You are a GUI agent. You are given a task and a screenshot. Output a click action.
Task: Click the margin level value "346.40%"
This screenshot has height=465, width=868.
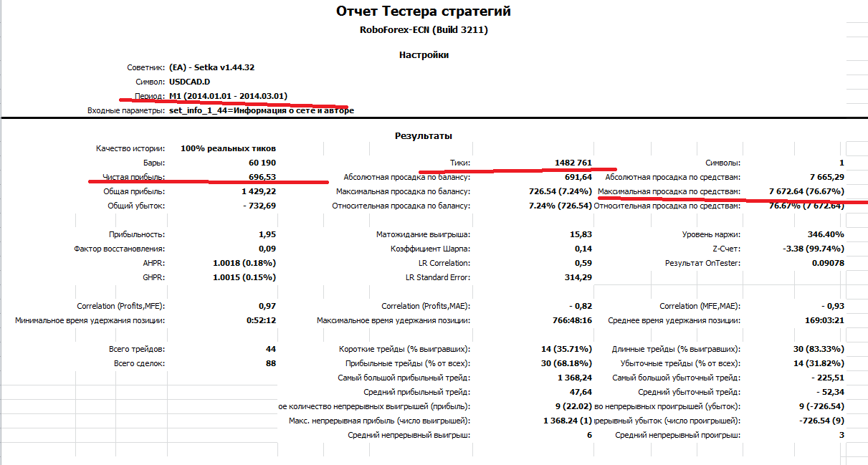coord(826,234)
